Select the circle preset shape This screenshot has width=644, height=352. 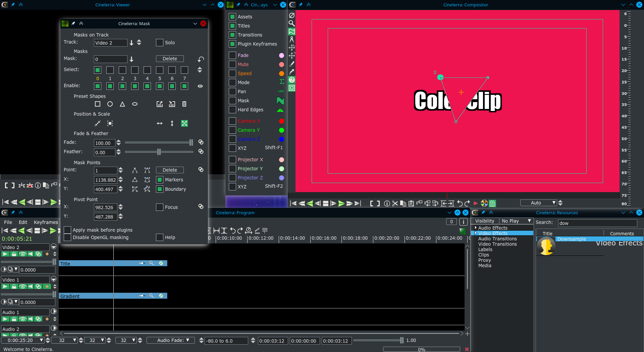(110, 104)
